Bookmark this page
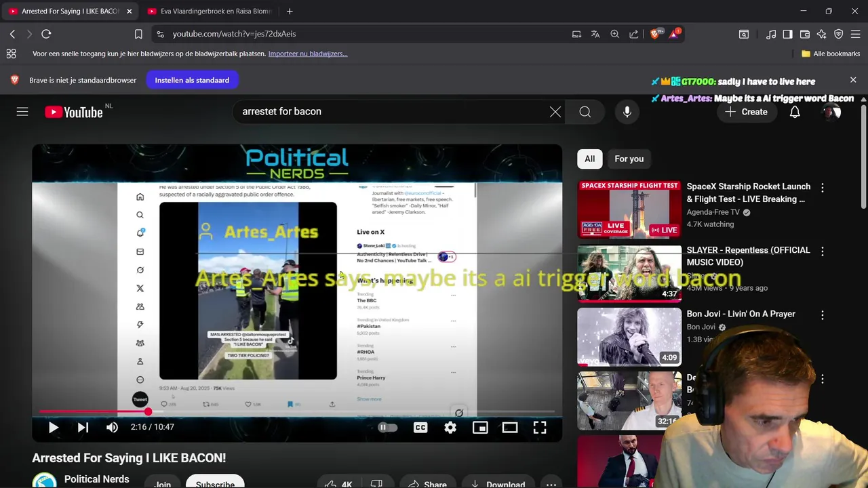This screenshot has height=488, width=868. [138, 34]
